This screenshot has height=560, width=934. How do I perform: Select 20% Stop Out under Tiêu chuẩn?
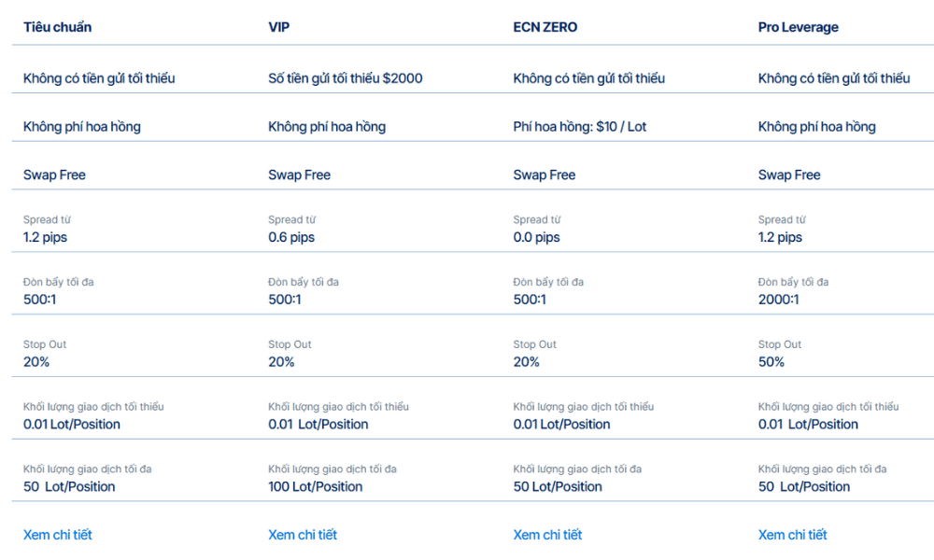coord(36,362)
